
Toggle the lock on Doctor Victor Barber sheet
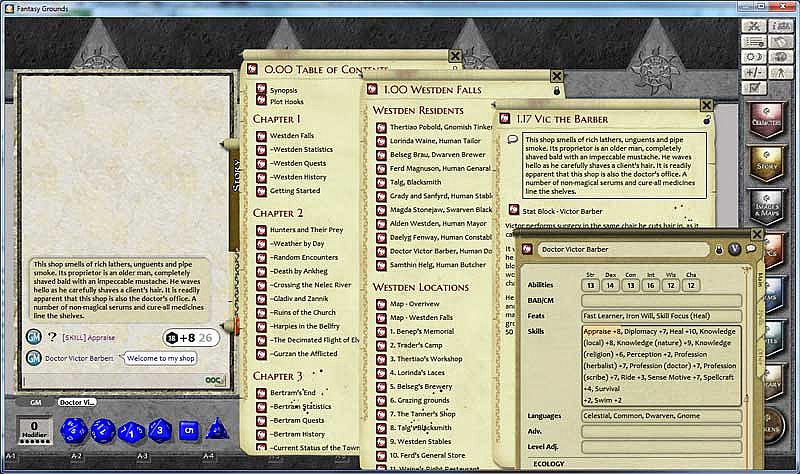click(718, 250)
